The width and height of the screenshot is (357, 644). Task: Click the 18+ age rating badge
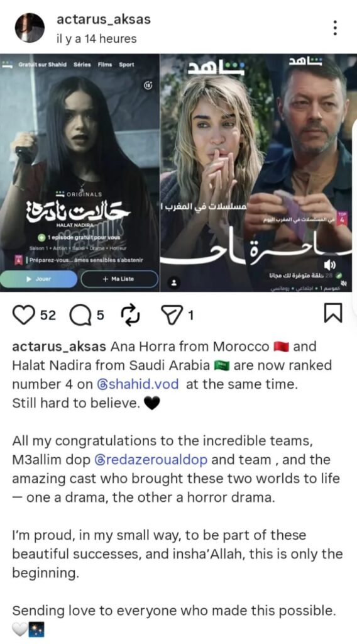(148, 86)
